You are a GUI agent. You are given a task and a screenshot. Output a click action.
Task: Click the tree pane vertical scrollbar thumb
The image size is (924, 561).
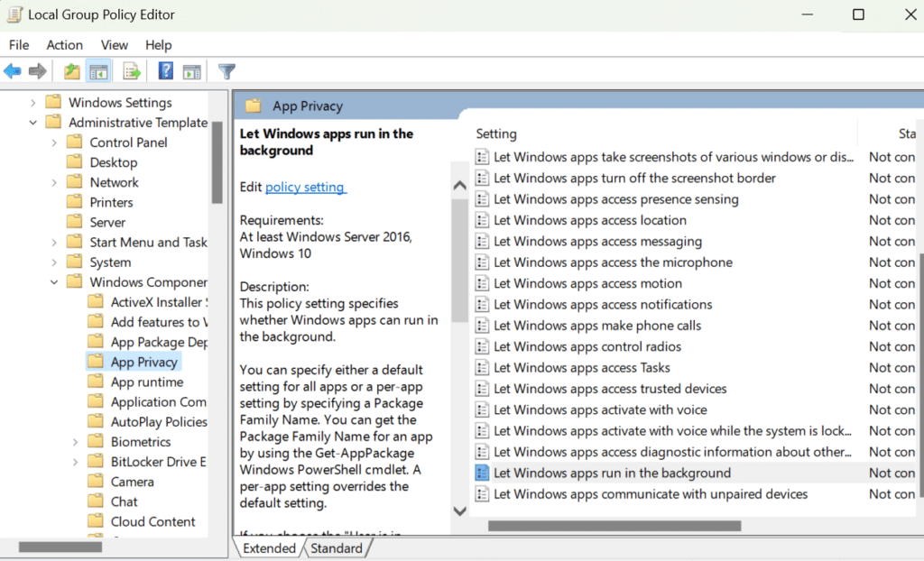(217, 162)
